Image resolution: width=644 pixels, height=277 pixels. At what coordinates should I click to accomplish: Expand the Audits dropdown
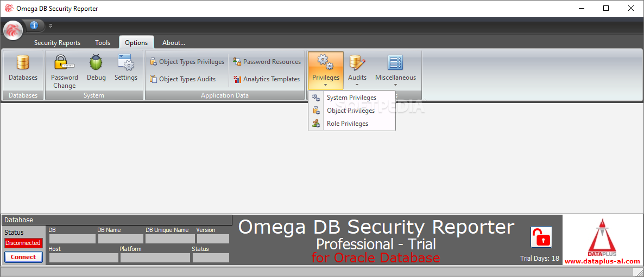(x=357, y=70)
